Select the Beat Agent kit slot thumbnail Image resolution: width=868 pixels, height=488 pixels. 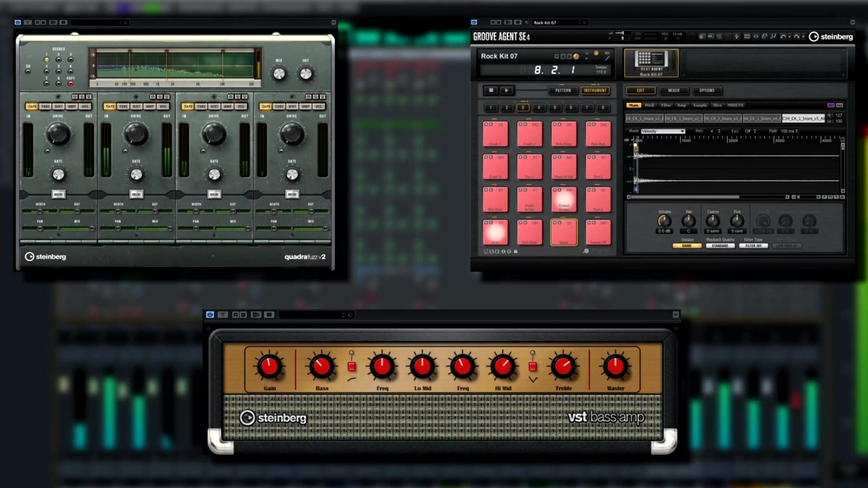pyautogui.click(x=651, y=62)
